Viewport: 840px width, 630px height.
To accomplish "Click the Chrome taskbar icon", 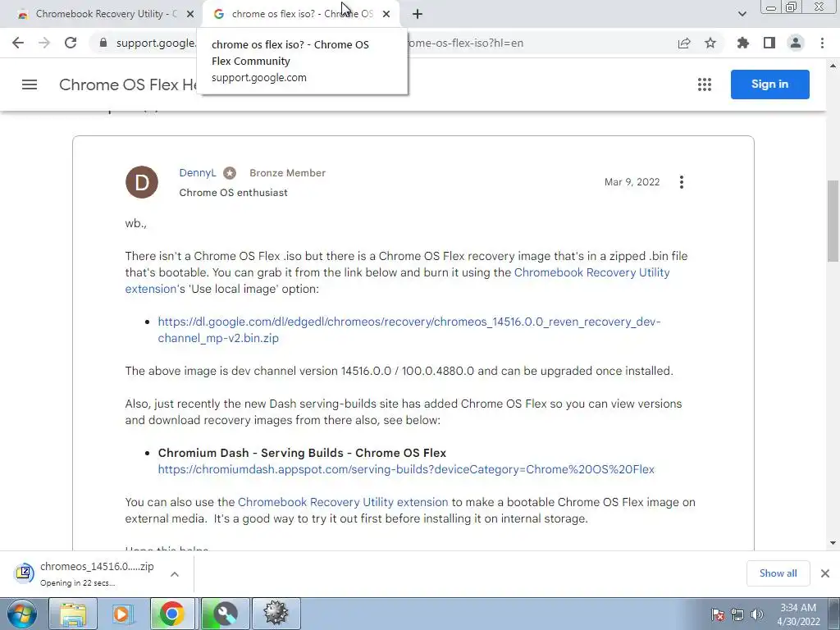I will coord(171,614).
